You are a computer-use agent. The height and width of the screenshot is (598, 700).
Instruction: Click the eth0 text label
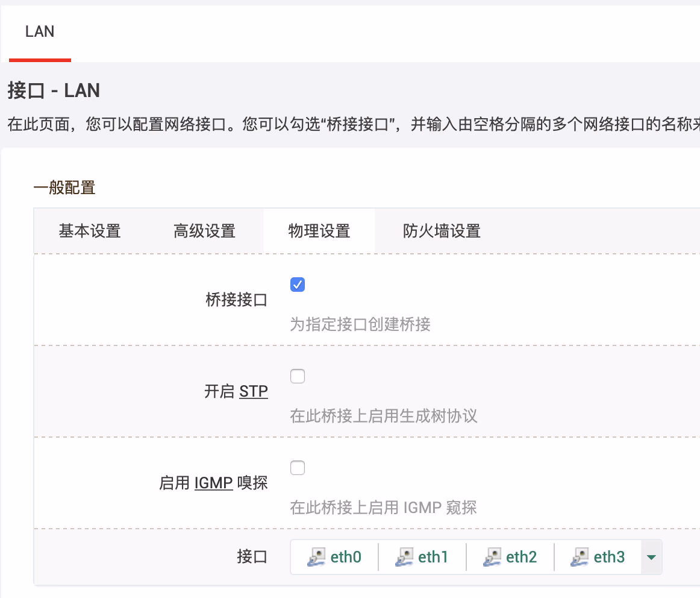click(346, 557)
